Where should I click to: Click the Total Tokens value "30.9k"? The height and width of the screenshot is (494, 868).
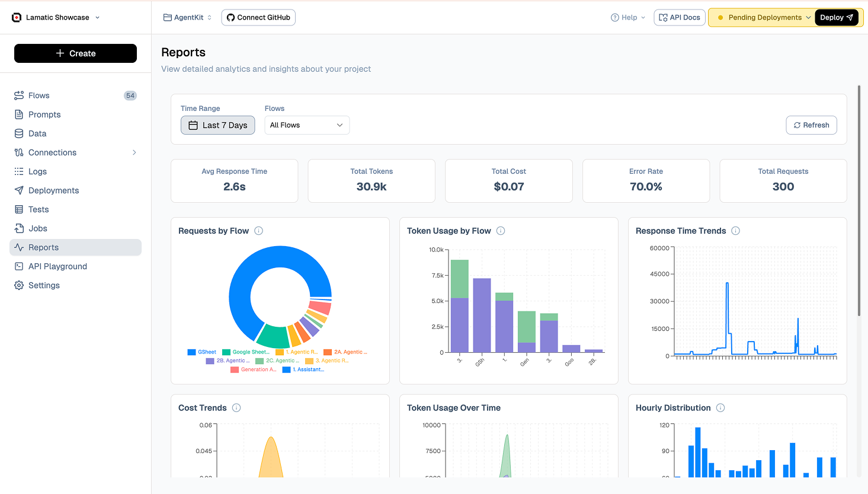[x=371, y=187]
